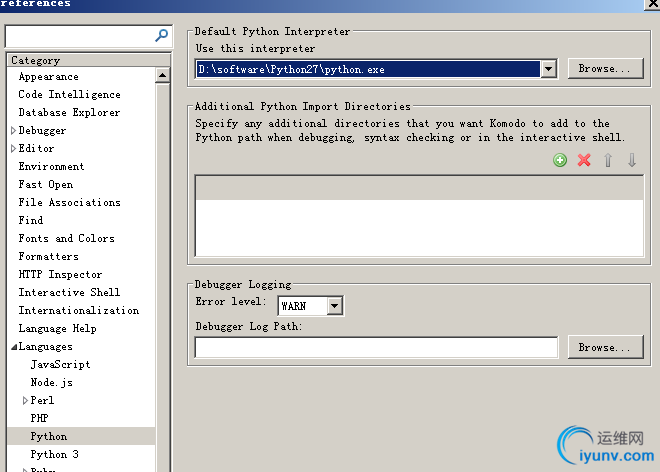Remove selected import directory
Screen dimensions: 660x472
pyautogui.click(x=584, y=160)
